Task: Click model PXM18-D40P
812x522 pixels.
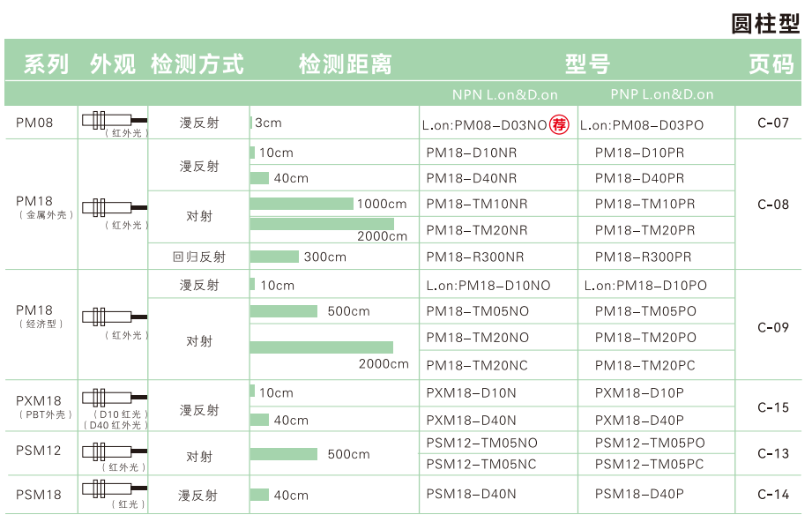Action: tap(639, 421)
